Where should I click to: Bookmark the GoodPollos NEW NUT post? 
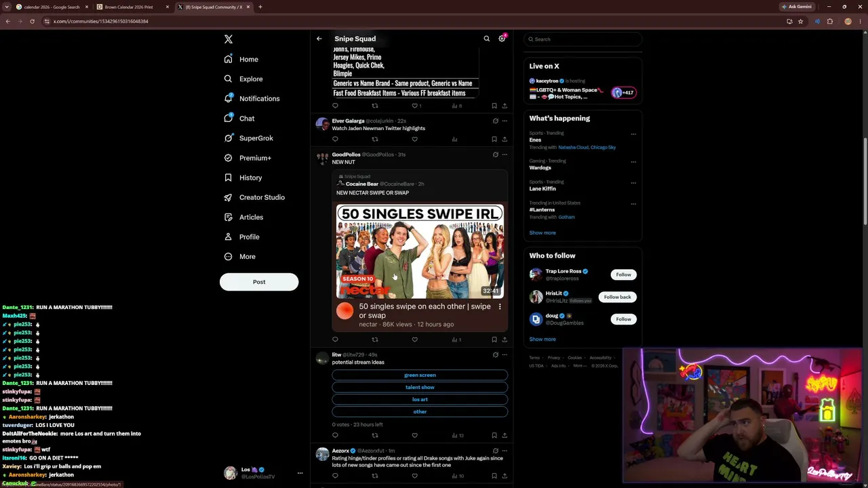(494, 340)
